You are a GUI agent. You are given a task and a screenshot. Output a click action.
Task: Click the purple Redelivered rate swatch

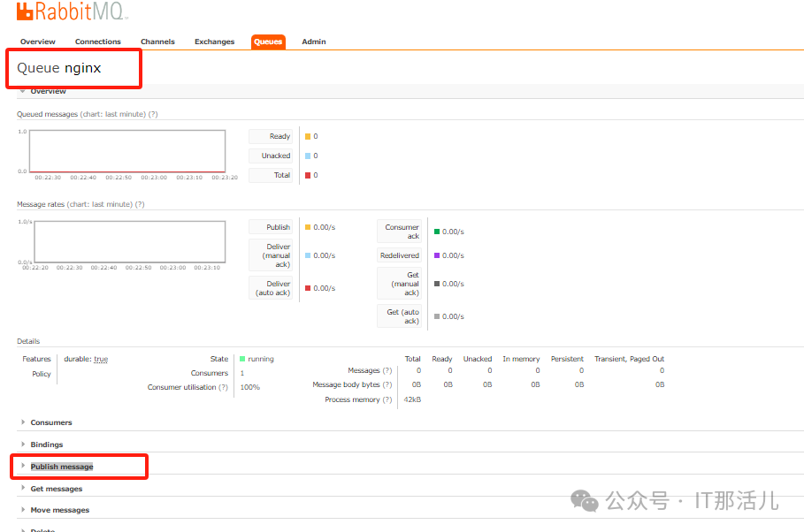(x=437, y=255)
